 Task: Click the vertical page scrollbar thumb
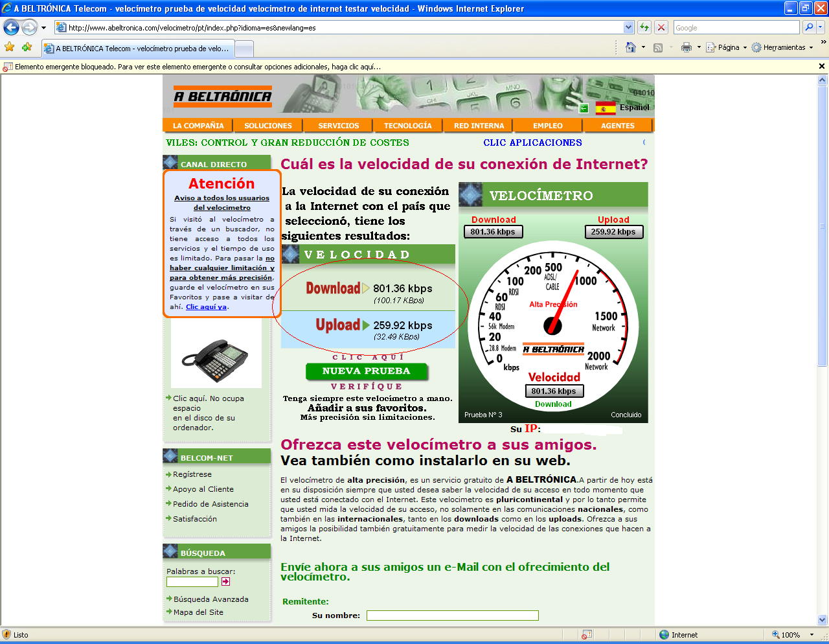point(823,226)
